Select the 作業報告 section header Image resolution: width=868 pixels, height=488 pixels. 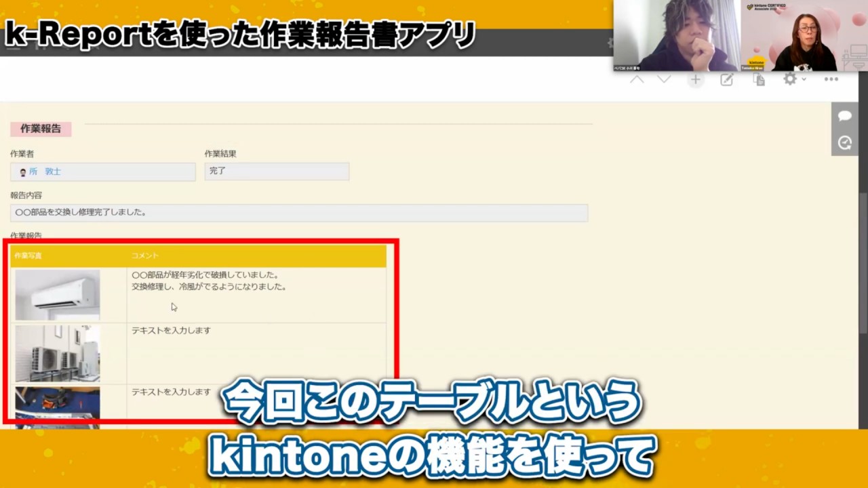pos(40,128)
